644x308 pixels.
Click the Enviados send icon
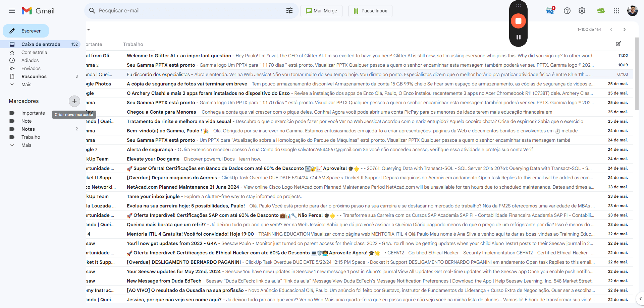(x=12, y=68)
